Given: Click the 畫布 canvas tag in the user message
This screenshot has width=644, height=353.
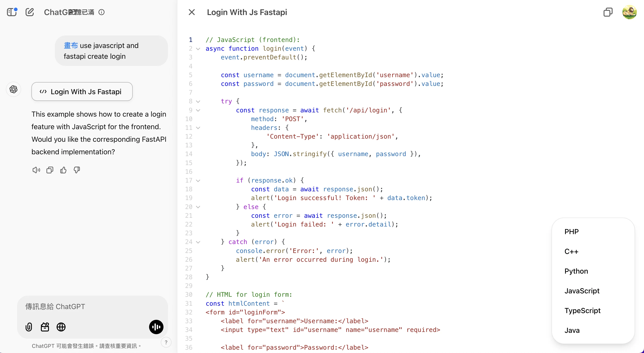Looking at the screenshot, I should (x=71, y=46).
